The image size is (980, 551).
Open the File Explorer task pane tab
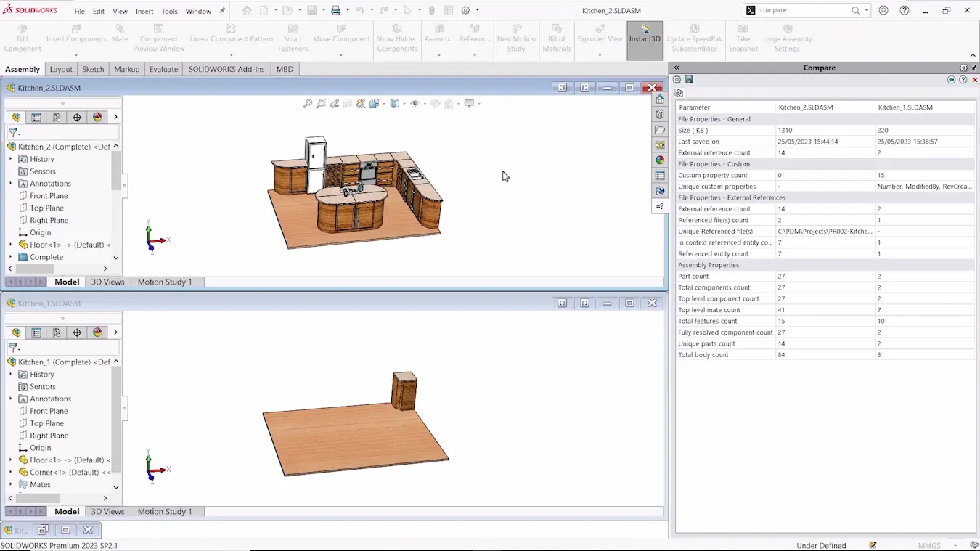click(x=660, y=130)
